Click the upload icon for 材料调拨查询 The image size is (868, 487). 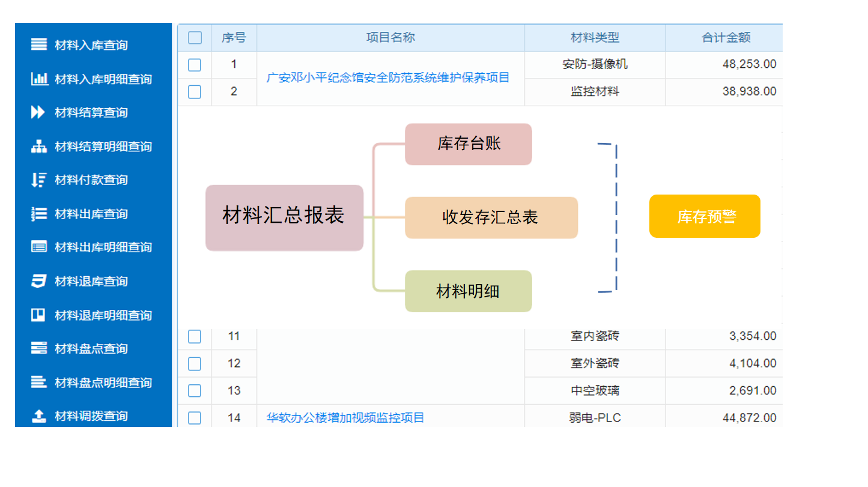coord(38,416)
